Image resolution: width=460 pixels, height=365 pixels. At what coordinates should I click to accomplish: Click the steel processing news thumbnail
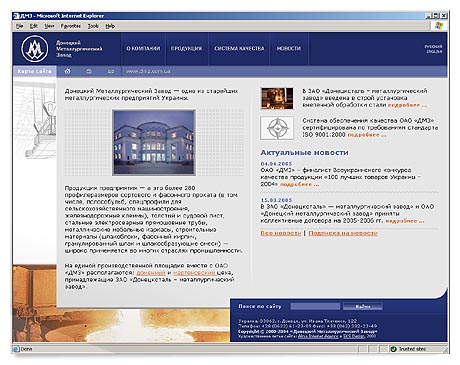click(x=277, y=99)
